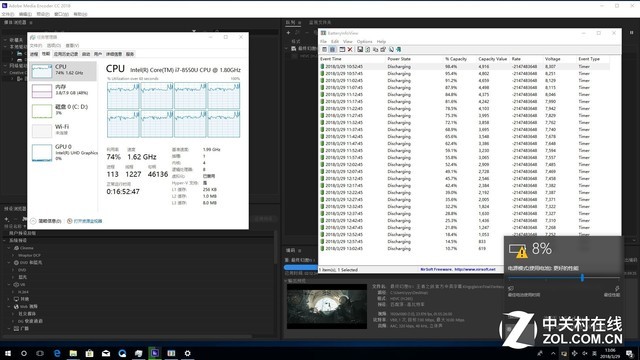Open Task Manager File menu
This screenshot has width=640, height=360.
point(36,45)
